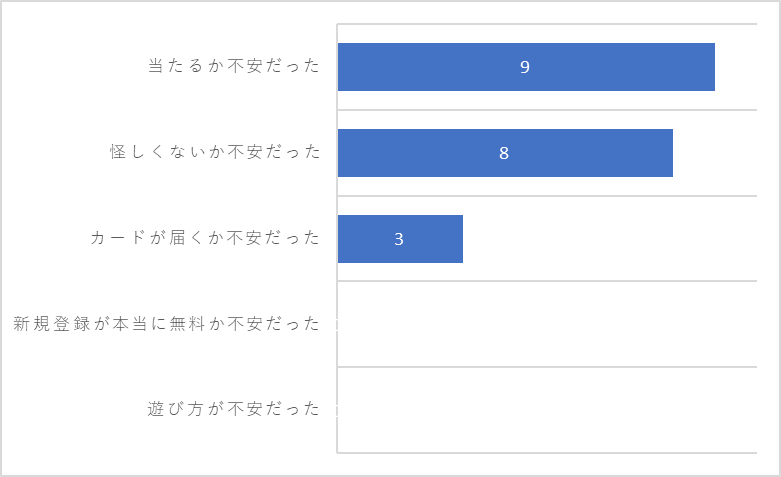Click the gridline below the 3 bar

pyautogui.click(x=547, y=281)
